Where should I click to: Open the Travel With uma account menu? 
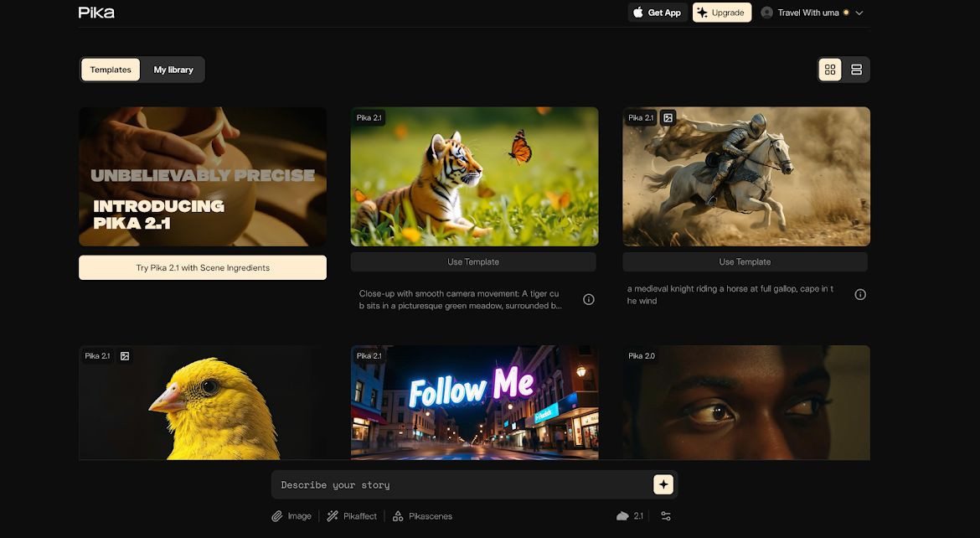point(812,13)
